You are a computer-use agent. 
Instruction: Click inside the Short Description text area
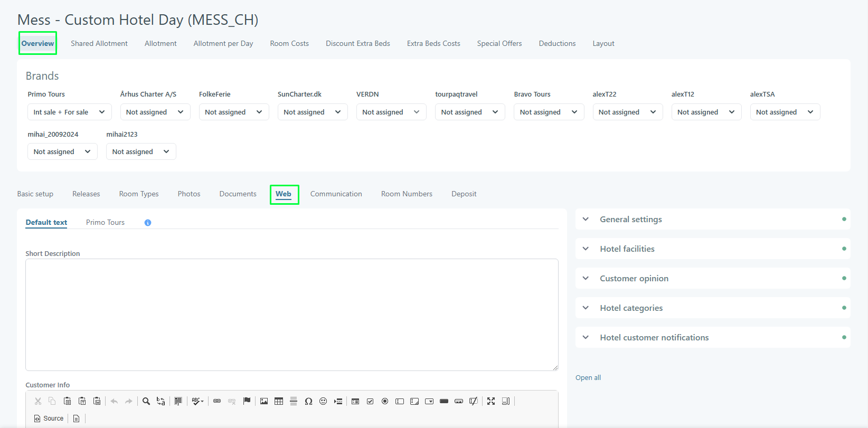click(291, 315)
